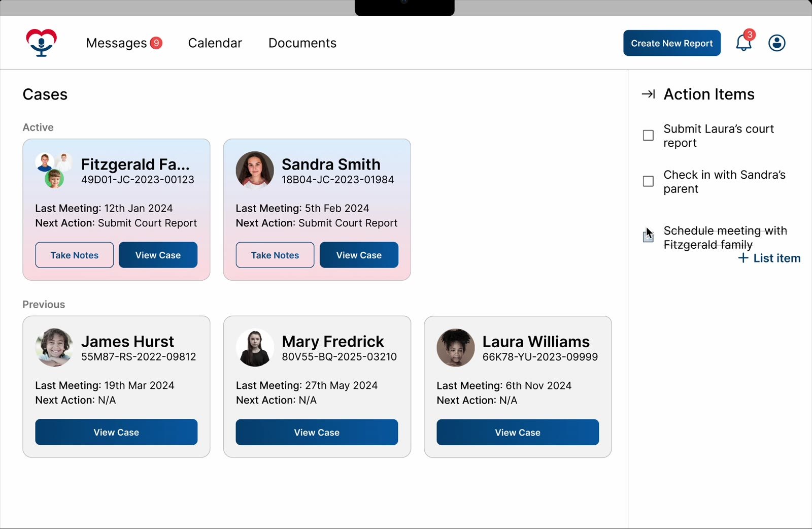Click case number 66K78-YU-2023-09999
This screenshot has width=812, height=529.
click(x=540, y=356)
